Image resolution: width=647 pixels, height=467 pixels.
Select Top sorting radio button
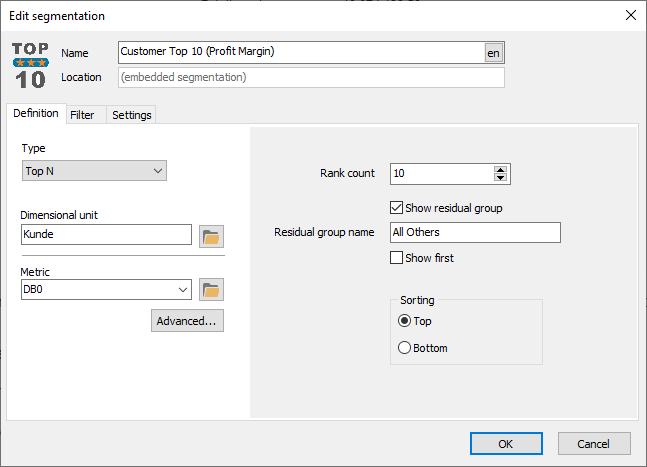pos(404,321)
